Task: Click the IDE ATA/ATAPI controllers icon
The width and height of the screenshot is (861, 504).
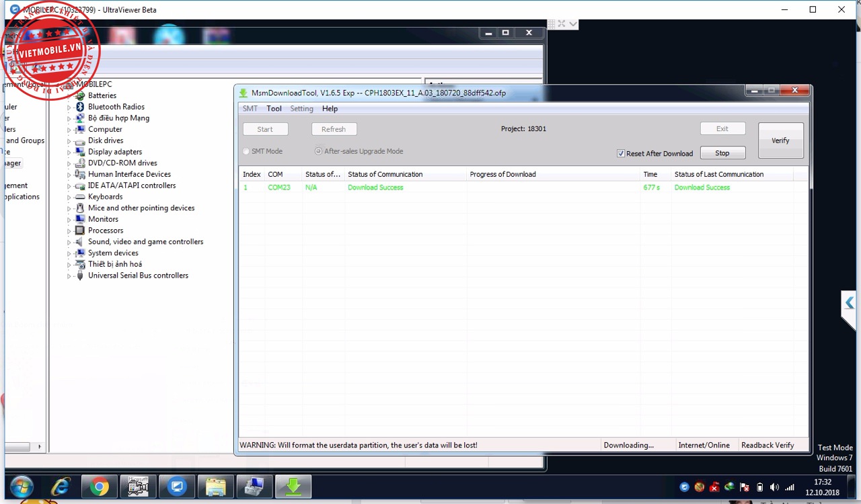Action: tap(80, 185)
